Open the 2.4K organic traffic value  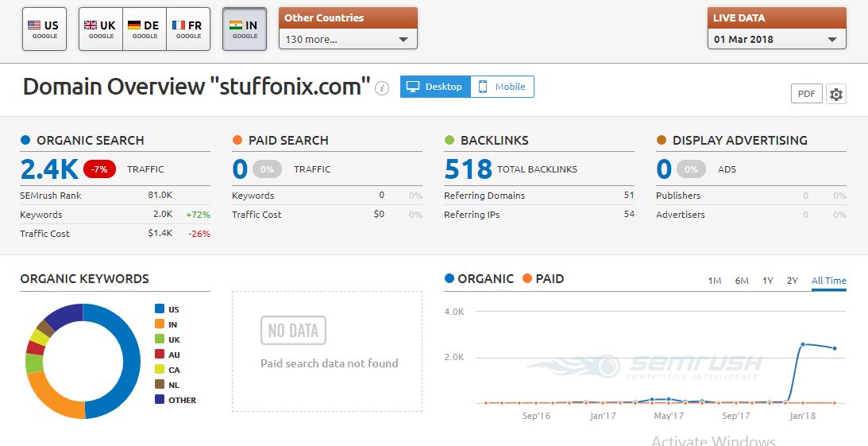[49, 169]
